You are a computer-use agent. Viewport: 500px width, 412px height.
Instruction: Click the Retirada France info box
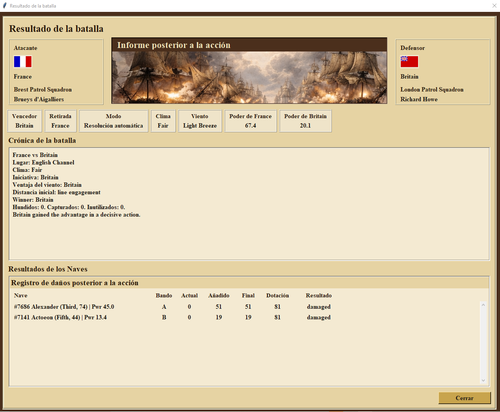tap(60, 121)
